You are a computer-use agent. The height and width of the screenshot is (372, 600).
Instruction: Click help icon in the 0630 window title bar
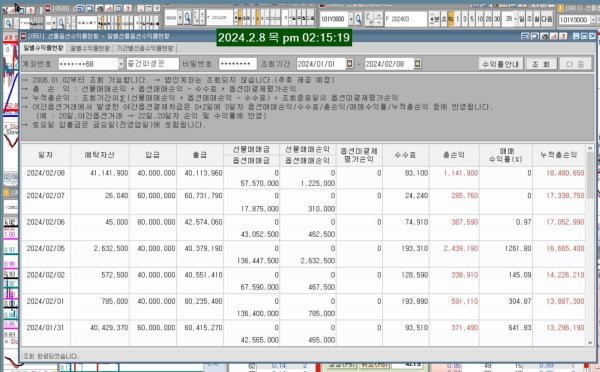[128, 8]
